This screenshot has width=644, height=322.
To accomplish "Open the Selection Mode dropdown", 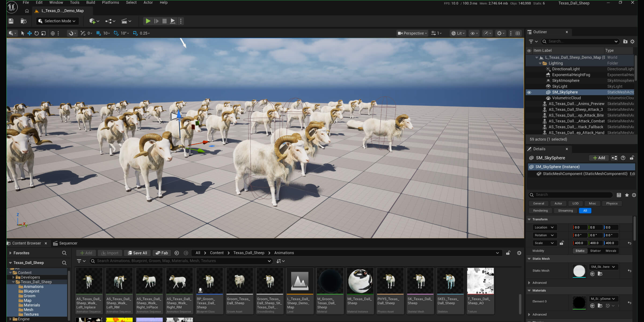I will pyautogui.click(x=57, y=21).
